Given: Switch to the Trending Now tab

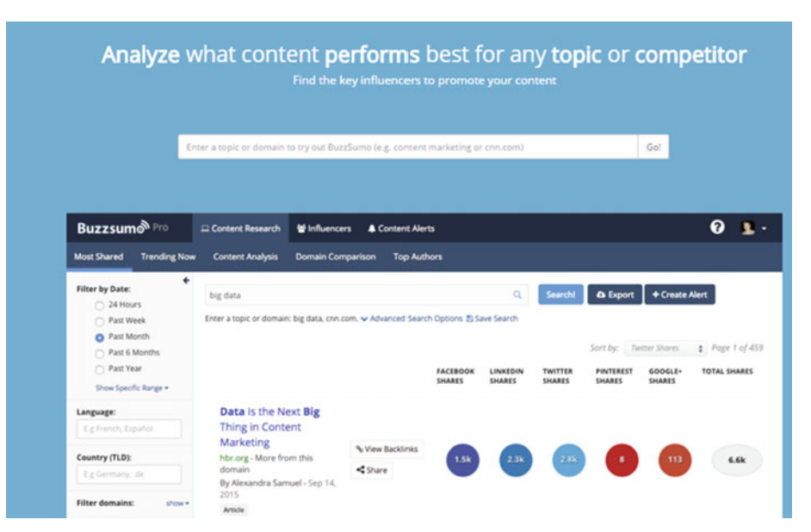Looking at the screenshot, I should tap(168, 257).
